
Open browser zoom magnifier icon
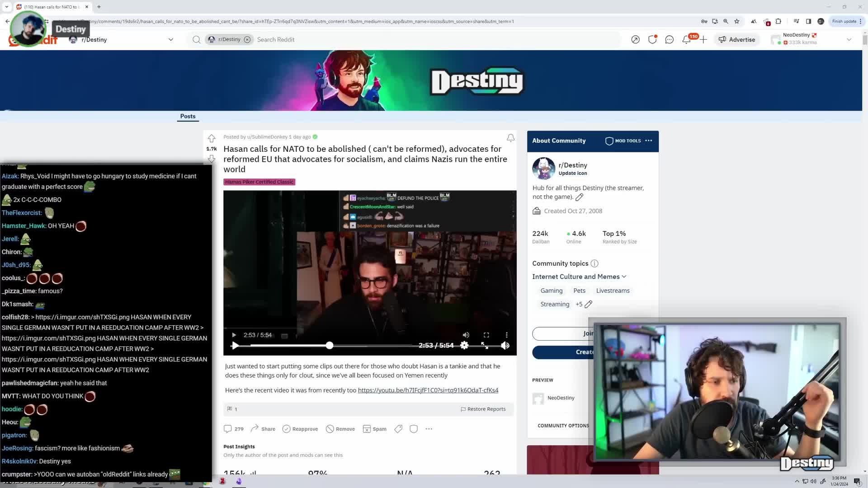726,21
